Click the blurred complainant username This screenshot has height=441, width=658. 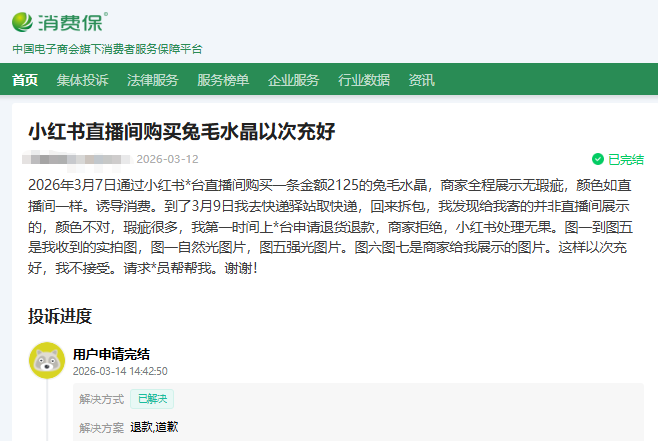(x=77, y=159)
